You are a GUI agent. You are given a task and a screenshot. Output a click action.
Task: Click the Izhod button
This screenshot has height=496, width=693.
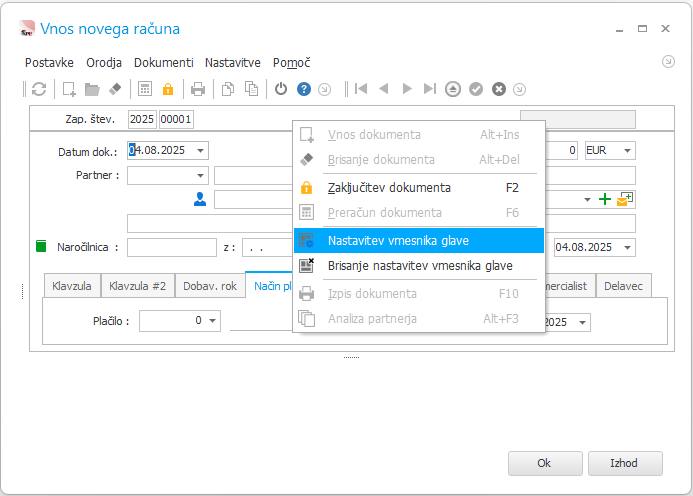(625, 463)
